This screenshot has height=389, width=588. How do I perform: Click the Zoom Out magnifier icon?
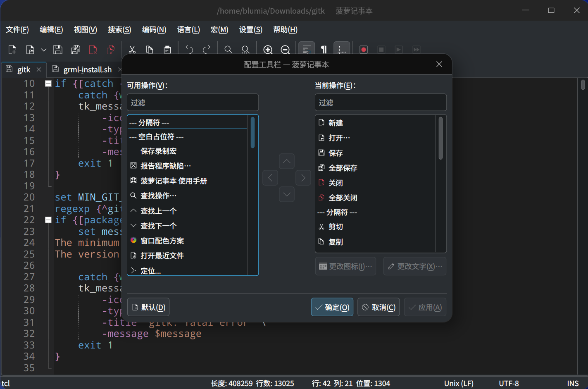pos(285,50)
